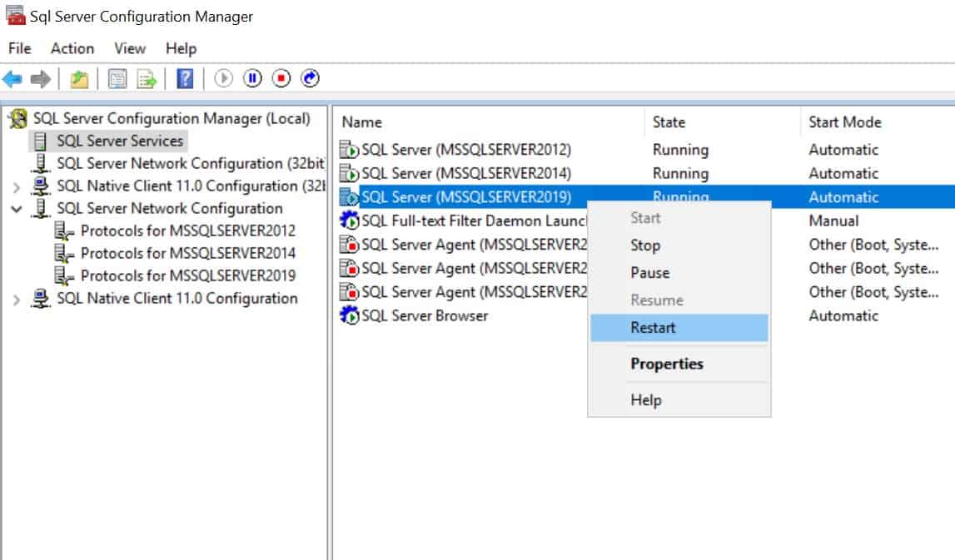Click Manual start mode of Full-text Filter Daemon

(833, 221)
